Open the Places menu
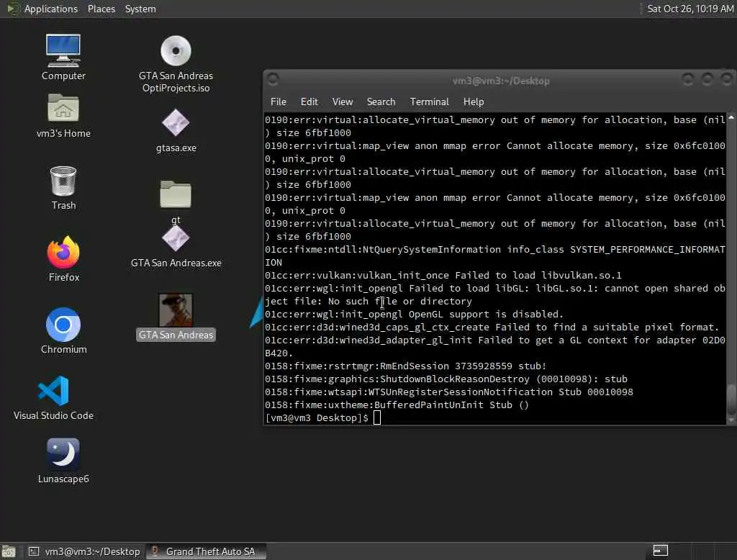 (101, 9)
